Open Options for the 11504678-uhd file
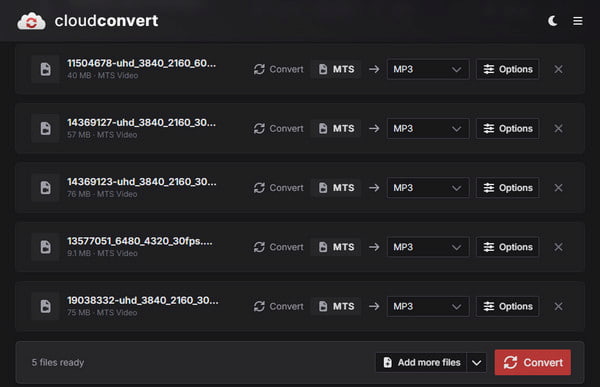This screenshot has height=387, width=600. [508, 69]
